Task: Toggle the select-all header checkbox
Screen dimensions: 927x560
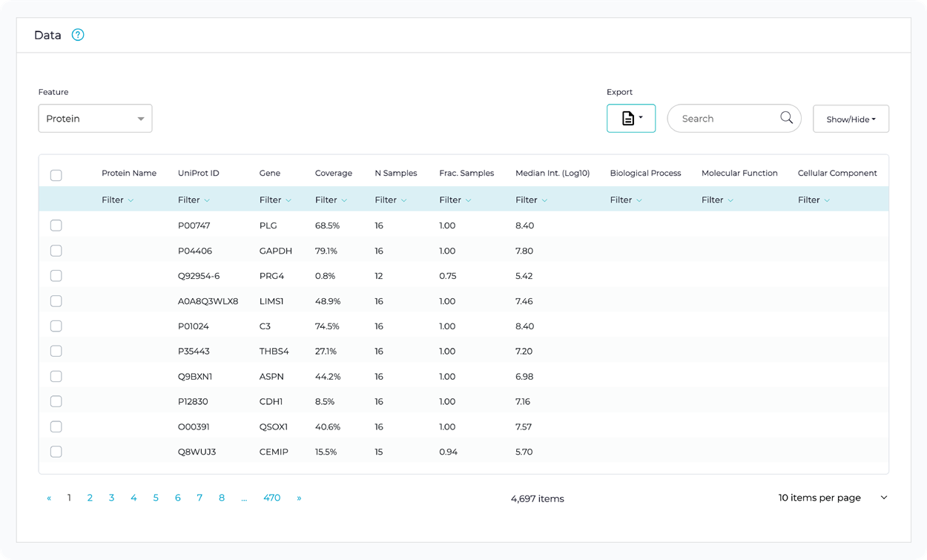Action: coord(56,176)
